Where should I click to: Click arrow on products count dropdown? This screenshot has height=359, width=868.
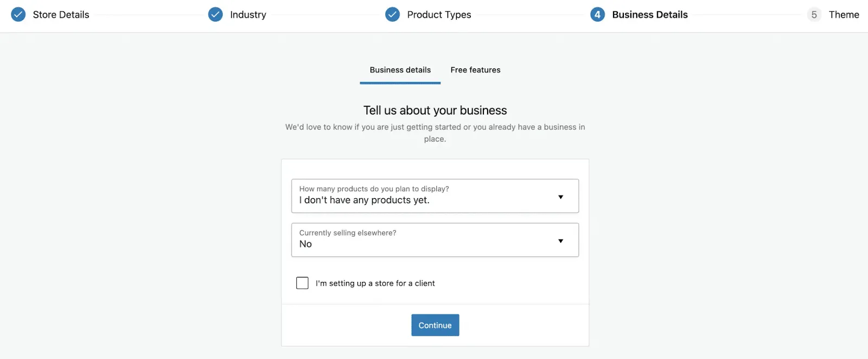pos(561,197)
